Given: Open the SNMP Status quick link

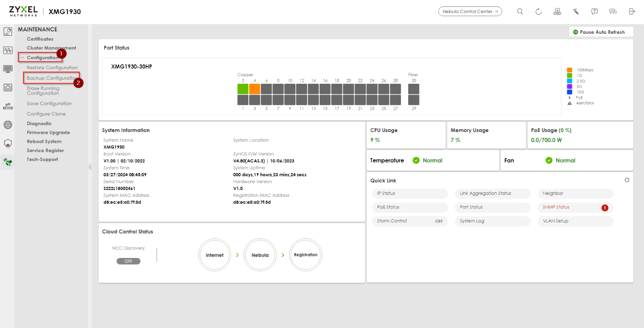Looking at the screenshot, I should (556, 207).
